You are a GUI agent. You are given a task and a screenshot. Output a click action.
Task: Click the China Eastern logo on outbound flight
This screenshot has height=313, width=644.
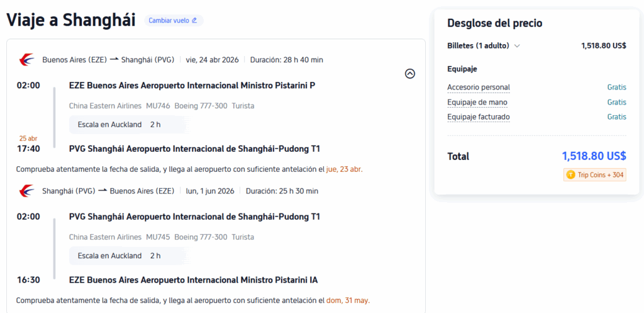point(27,60)
